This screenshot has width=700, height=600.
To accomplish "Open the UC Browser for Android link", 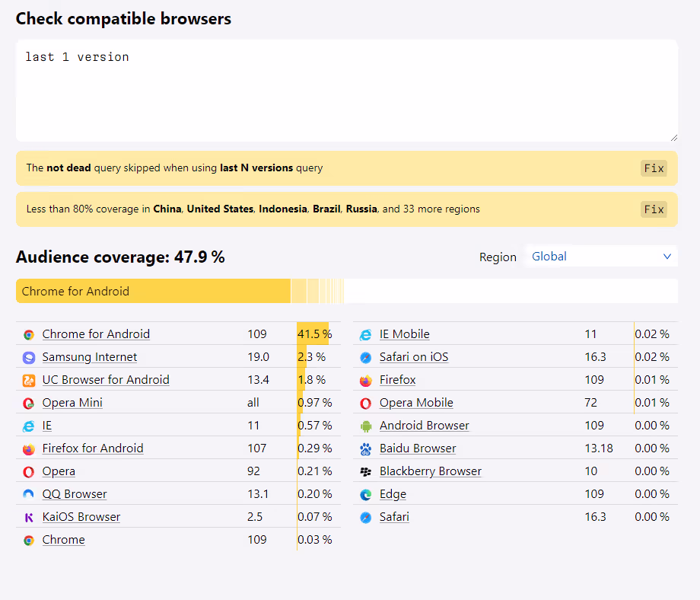I will tap(106, 380).
